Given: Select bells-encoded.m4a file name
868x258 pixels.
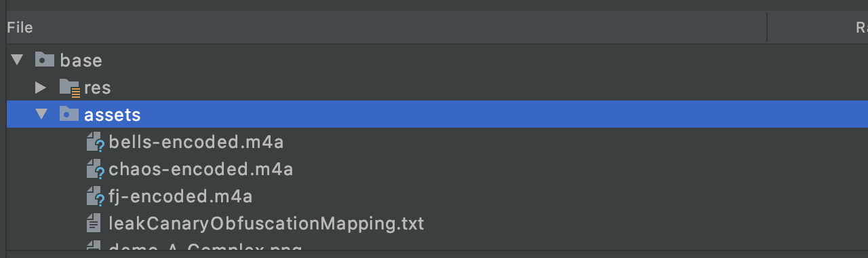Looking at the screenshot, I should point(196,143).
